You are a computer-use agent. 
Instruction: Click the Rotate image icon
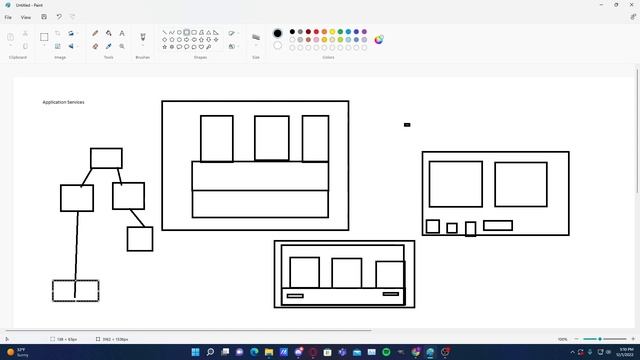(x=71, y=33)
